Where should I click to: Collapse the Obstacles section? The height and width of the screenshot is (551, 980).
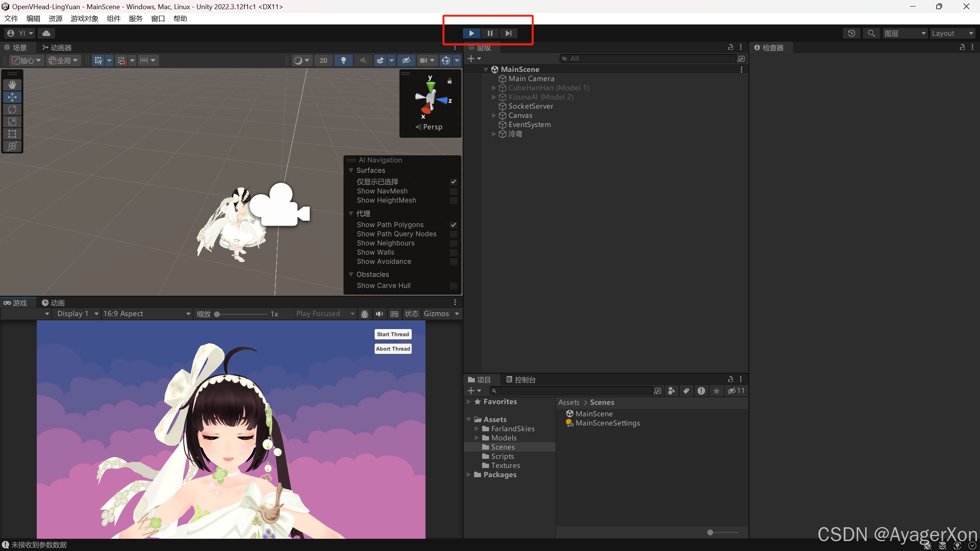(351, 274)
